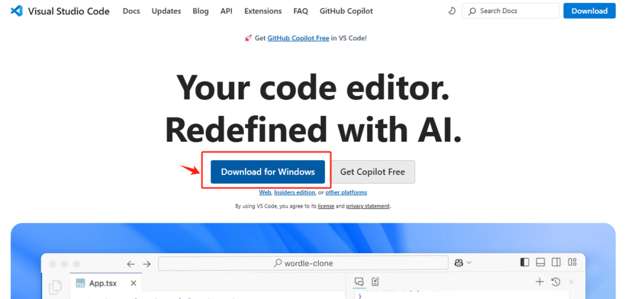Image resolution: width=644 pixels, height=299 pixels.
Task: Toggle the dark theme moon icon
Action: [x=452, y=11]
